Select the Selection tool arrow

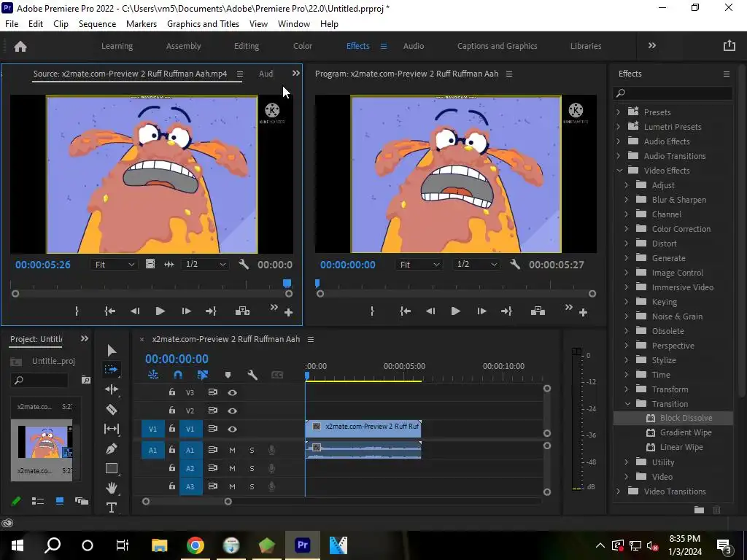(x=112, y=351)
